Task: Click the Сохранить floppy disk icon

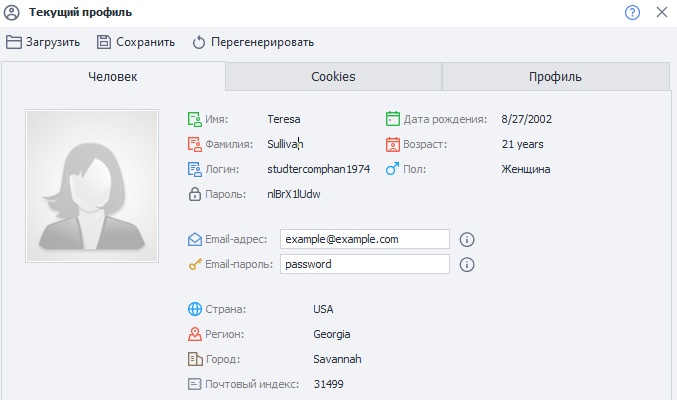Action: 104,42
